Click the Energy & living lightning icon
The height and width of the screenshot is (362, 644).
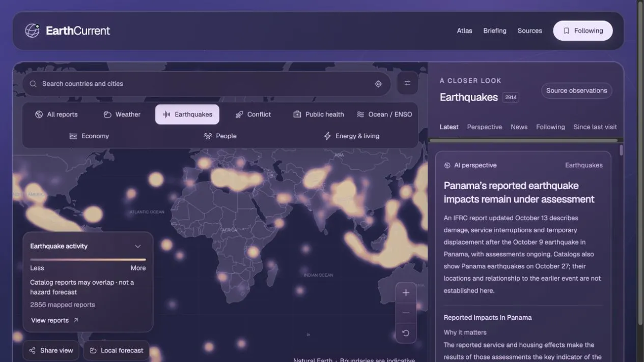pos(327,136)
